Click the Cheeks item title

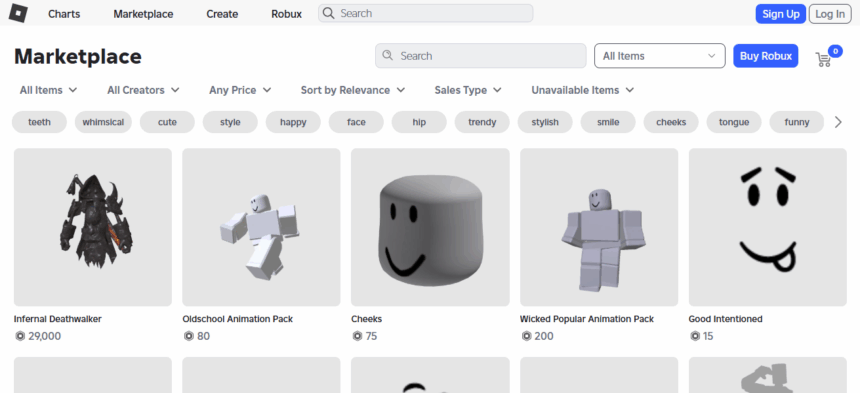point(366,319)
